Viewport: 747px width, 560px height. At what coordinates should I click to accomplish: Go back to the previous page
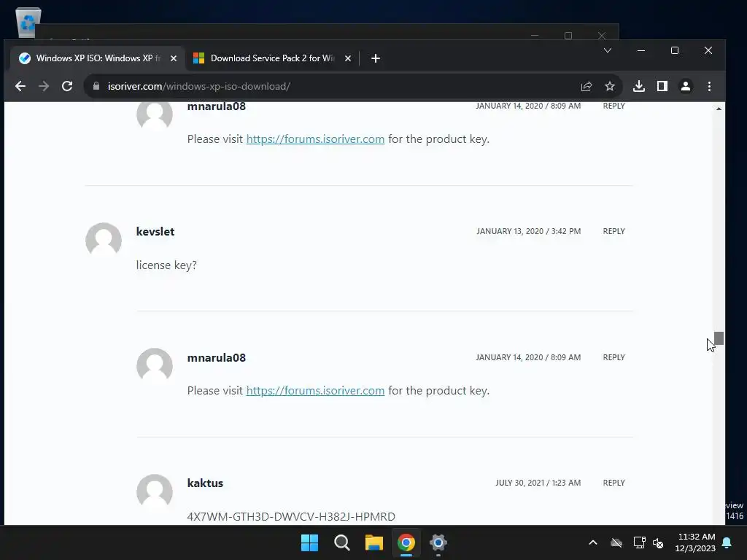coord(20,86)
